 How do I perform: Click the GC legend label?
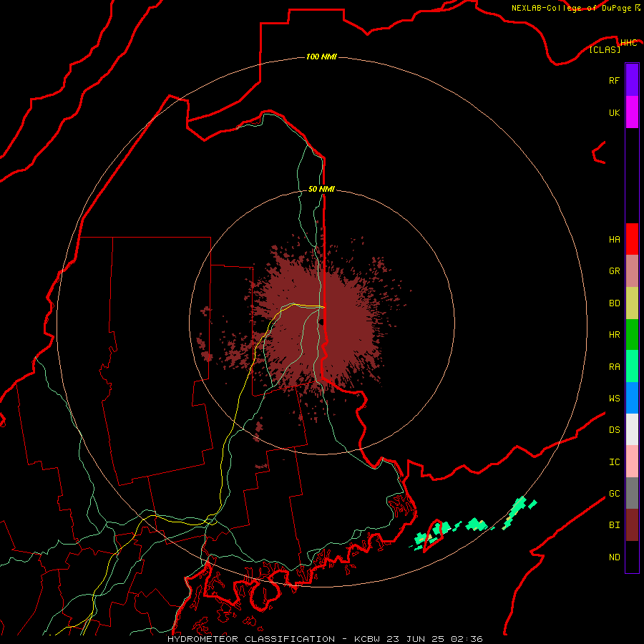point(614,494)
